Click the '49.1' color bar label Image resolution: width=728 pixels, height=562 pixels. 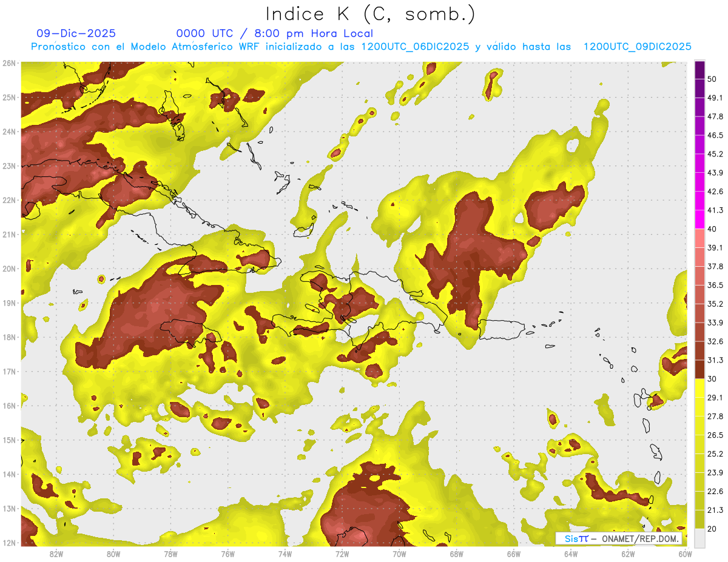(x=715, y=98)
